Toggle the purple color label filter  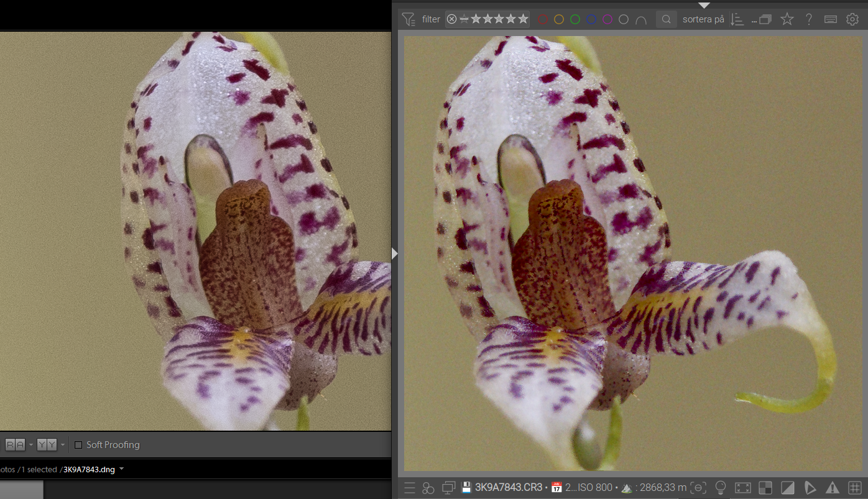point(607,19)
